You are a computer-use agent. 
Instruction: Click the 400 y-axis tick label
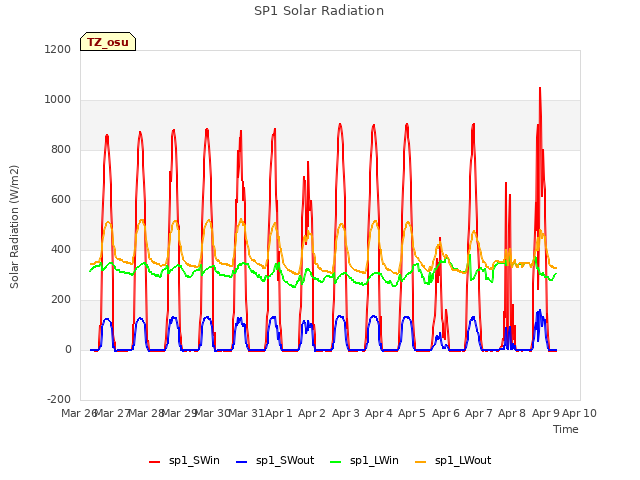[61, 249]
